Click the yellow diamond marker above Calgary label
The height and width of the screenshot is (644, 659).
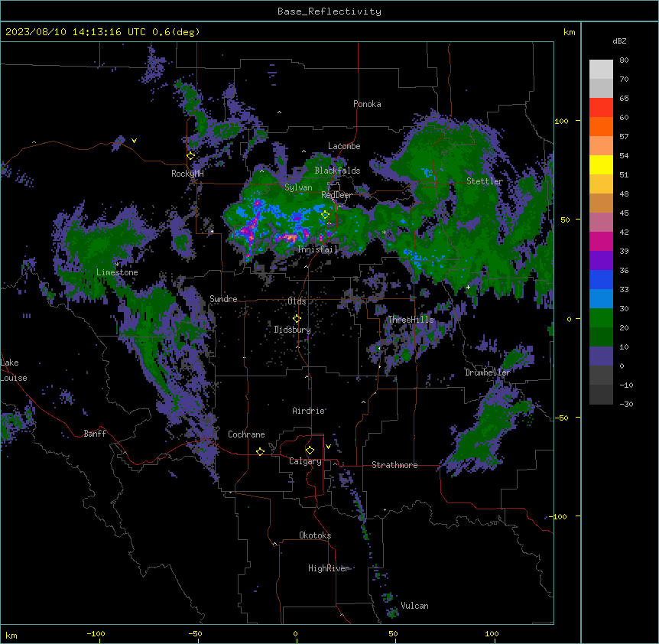[x=310, y=450]
